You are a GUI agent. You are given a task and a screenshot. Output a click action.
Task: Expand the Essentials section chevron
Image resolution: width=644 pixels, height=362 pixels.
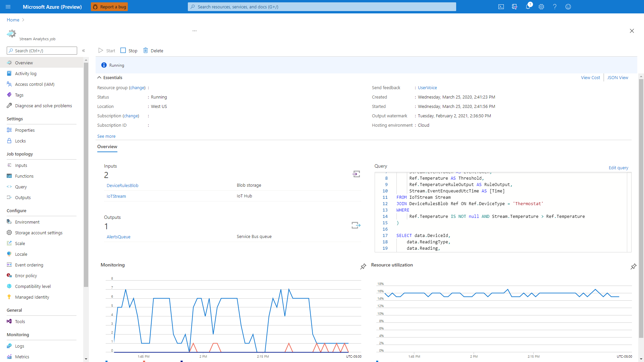(x=99, y=77)
